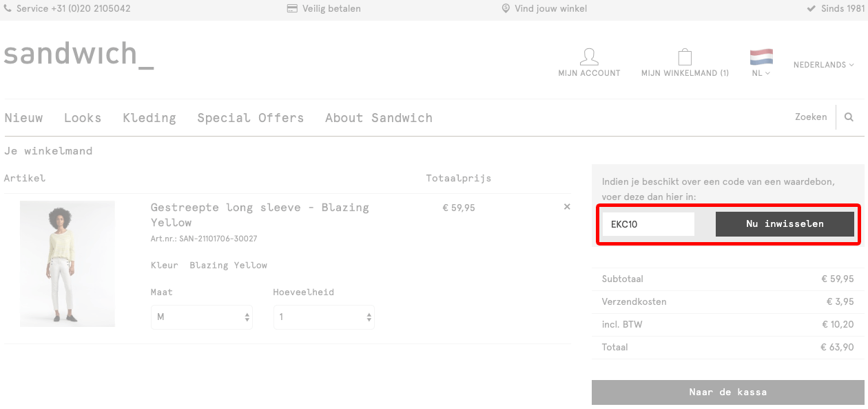This screenshot has width=868, height=409.
Task: Open the Hoeveelheid quantity dropdown
Action: [324, 317]
